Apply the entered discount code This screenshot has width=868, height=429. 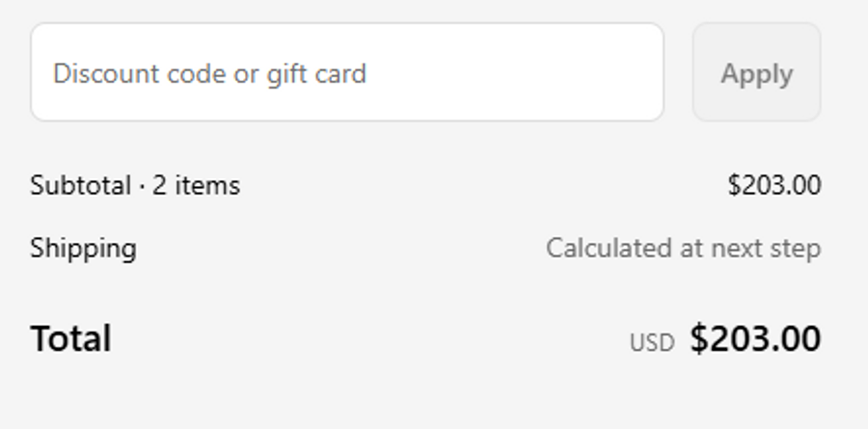click(756, 72)
